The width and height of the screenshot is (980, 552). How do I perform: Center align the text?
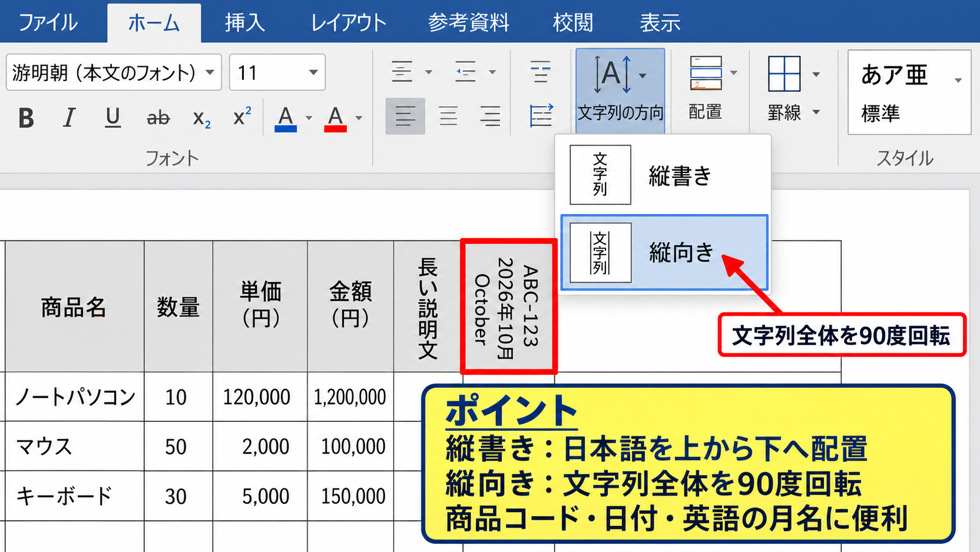pos(448,116)
